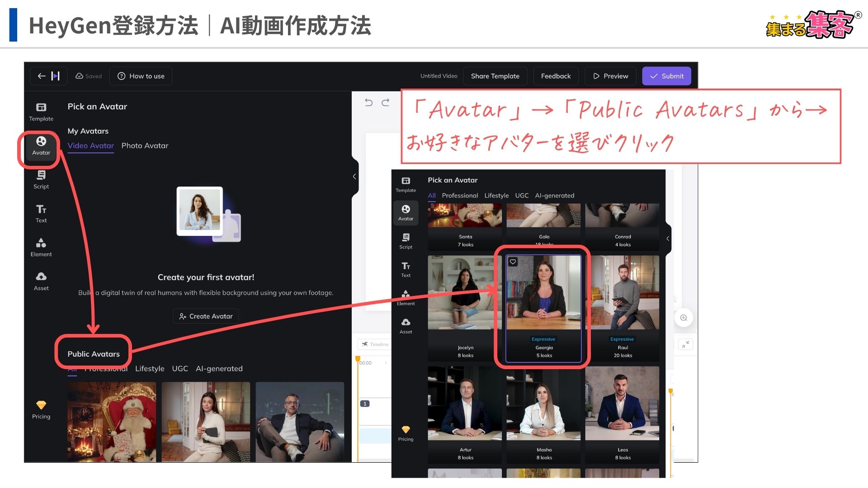Select AI-generated filter under Public Avatars

click(x=219, y=369)
